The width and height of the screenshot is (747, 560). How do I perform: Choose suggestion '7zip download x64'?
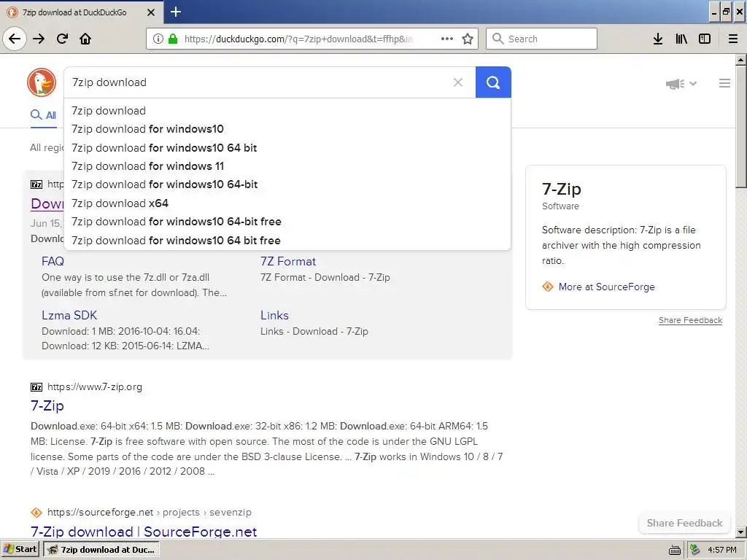(x=287, y=203)
